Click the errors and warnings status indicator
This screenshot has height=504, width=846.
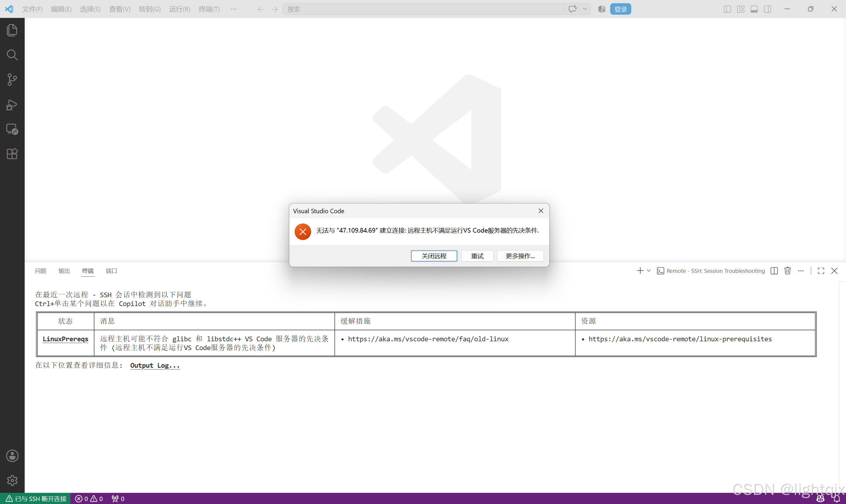tap(89, 498)
